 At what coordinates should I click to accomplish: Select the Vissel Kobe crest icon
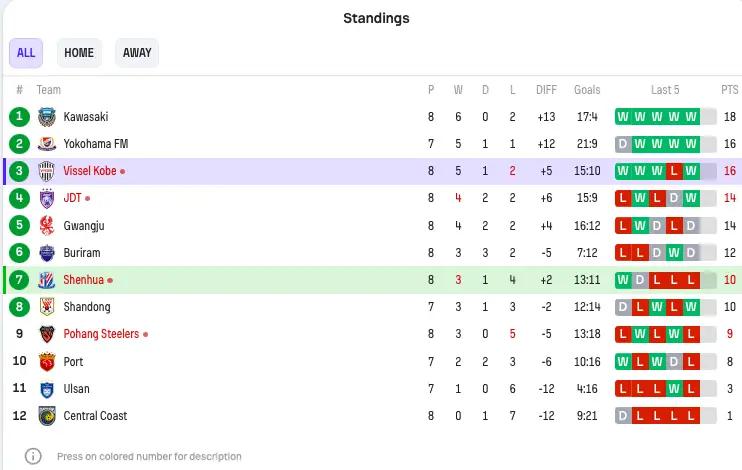coord(47,171)
